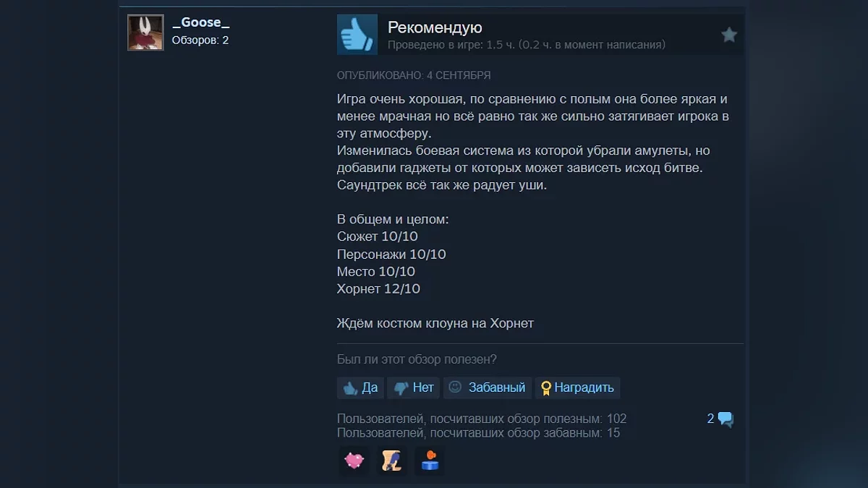Click the Опубликовано: 4 сентября date
The width and height of the screenshot is (868, 488).
(414, 75)
